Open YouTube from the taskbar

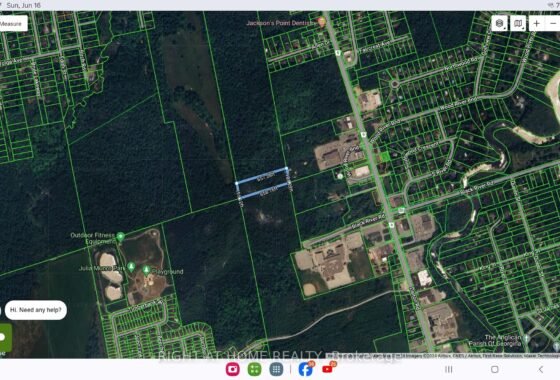(328, 369)
